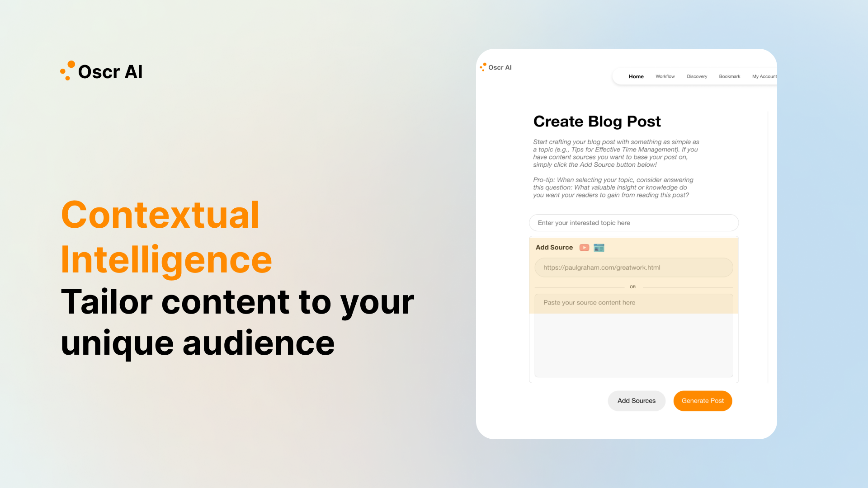
Task: Click the Bookmark menu item
Action: (x=730, y=76)
